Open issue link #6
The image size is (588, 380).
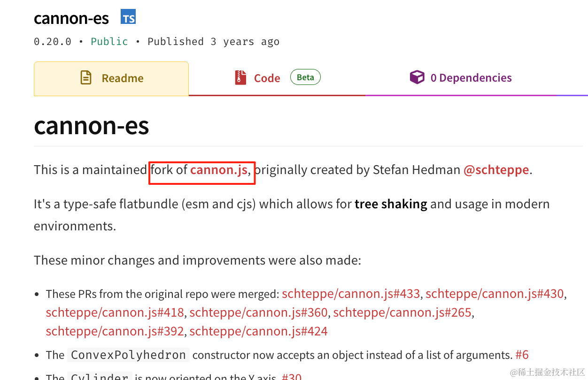[522, 355]
